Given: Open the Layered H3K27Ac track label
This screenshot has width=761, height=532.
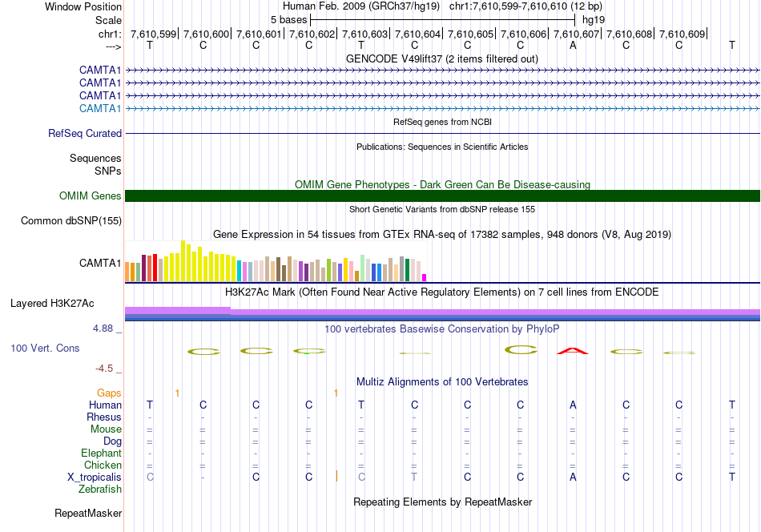Looking at the screenshot, I should tap(52, 304).
